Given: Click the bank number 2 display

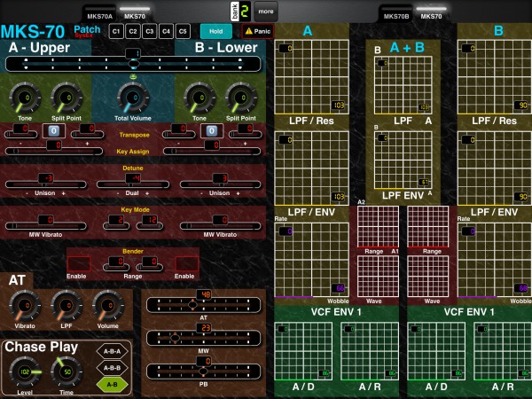Looking at the screenshot, I should click(245, 12).
